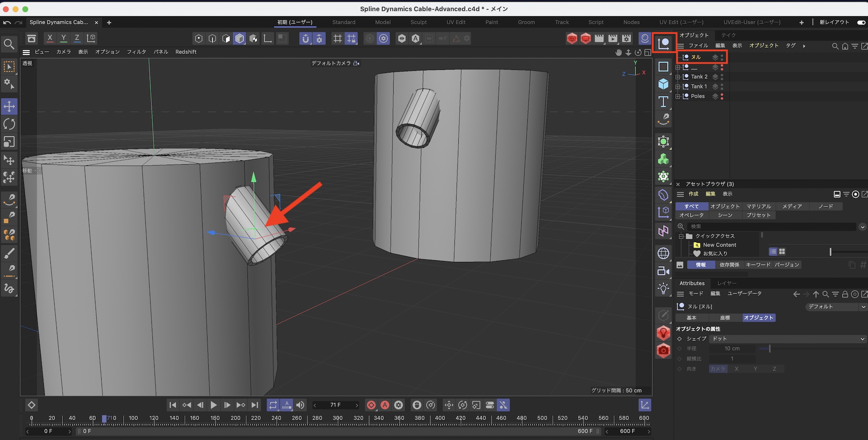
Task: Add a Cube primitive from the palette
Action: (x=663, y=84)
